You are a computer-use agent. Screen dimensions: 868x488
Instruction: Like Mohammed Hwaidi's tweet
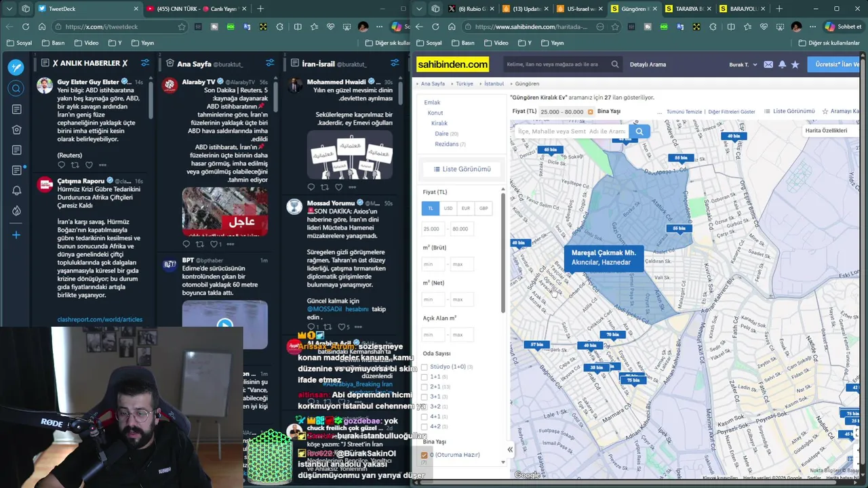pyautogui.click(x=338, y=187)
